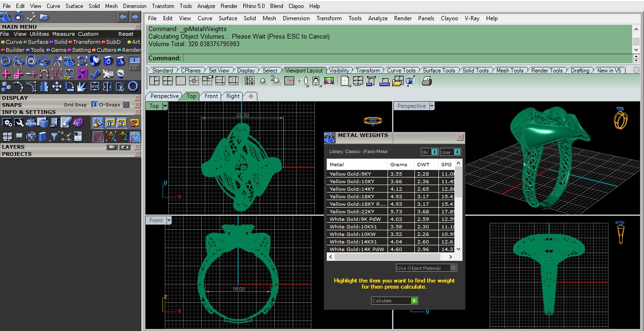Toggle the O switch beside main menu tools
This screenshot has height=331, width=644.
134,68
